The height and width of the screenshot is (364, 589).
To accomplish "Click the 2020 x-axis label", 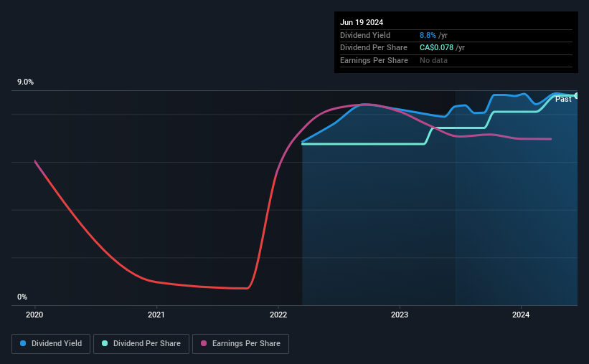I will click(x=34, y=315).
